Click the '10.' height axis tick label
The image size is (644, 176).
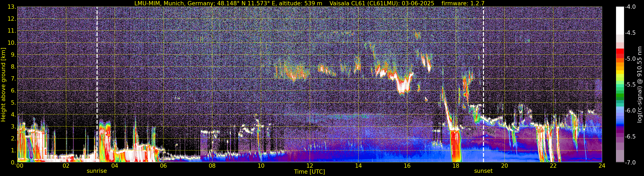pyautogui.click(x=12, y=43)
